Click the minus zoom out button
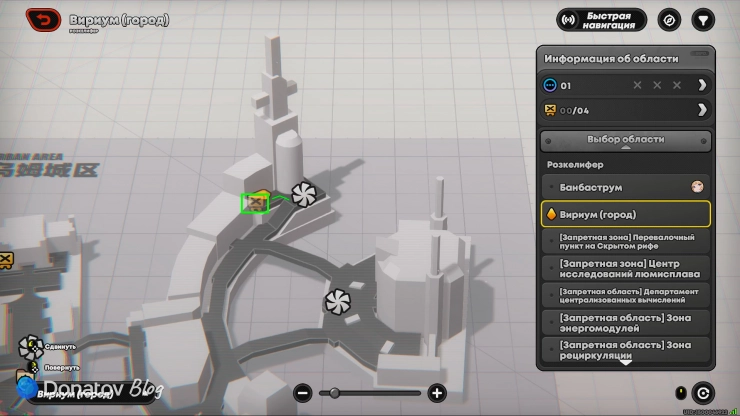Screen dimensions: 740x416 point(303,393)
